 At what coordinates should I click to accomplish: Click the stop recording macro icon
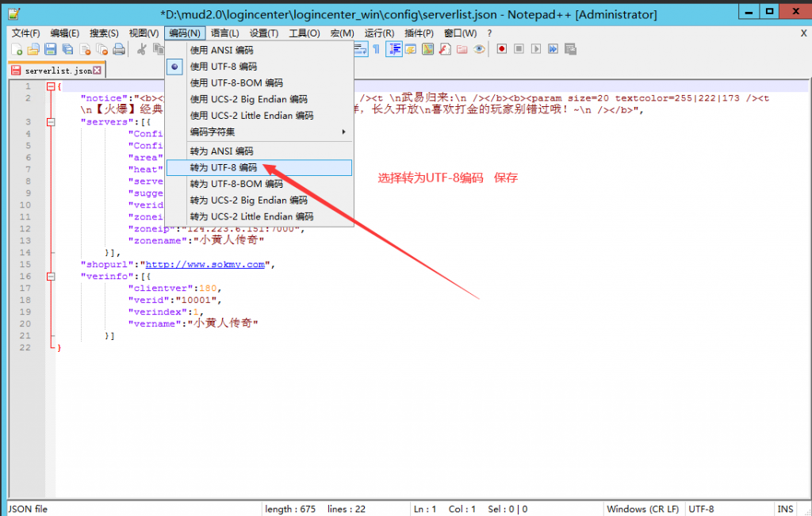(x=519, y=48)
